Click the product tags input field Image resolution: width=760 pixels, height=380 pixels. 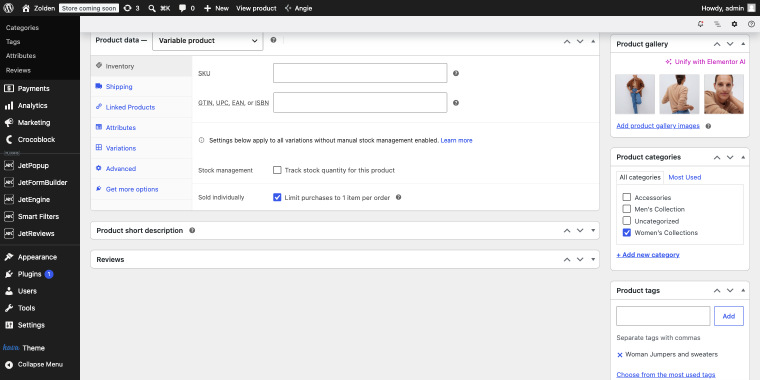(663, 316)
